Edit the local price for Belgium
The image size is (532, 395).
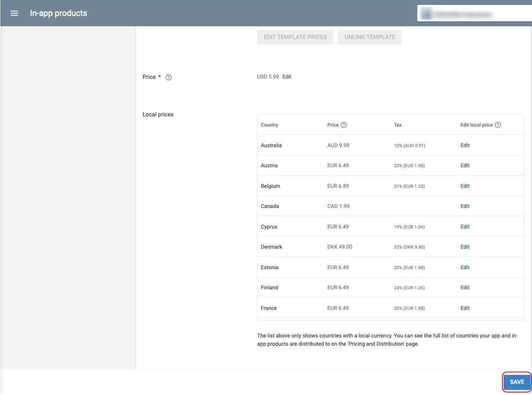465,186
